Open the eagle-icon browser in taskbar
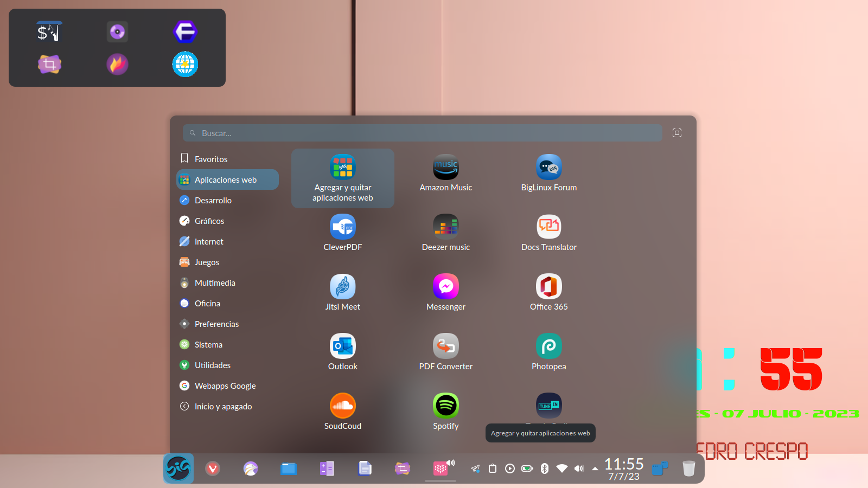 tap(251, 468)
